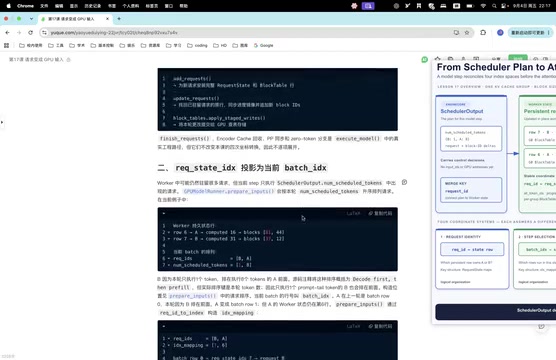Click the forward navigation arrow
This screenshot has height=360, width=556.
(x=19, y=33)
